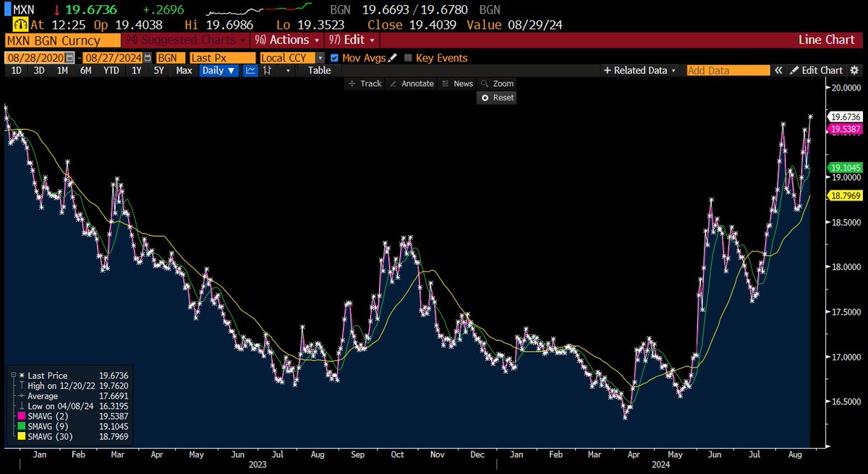Screen dimensions: 868x474
Task: Click the High marker icon in legend
Action: [22, 385]
